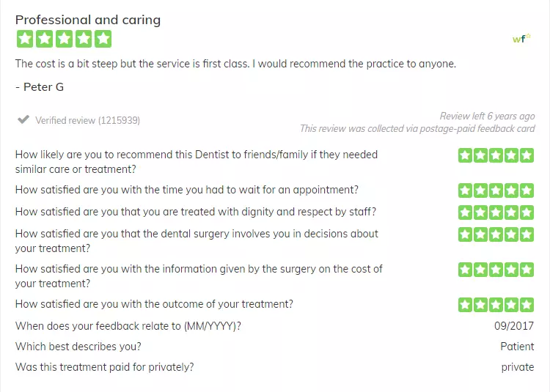Click the wf logo icon
The image size is (550, 392).
[x=521, y=38]
